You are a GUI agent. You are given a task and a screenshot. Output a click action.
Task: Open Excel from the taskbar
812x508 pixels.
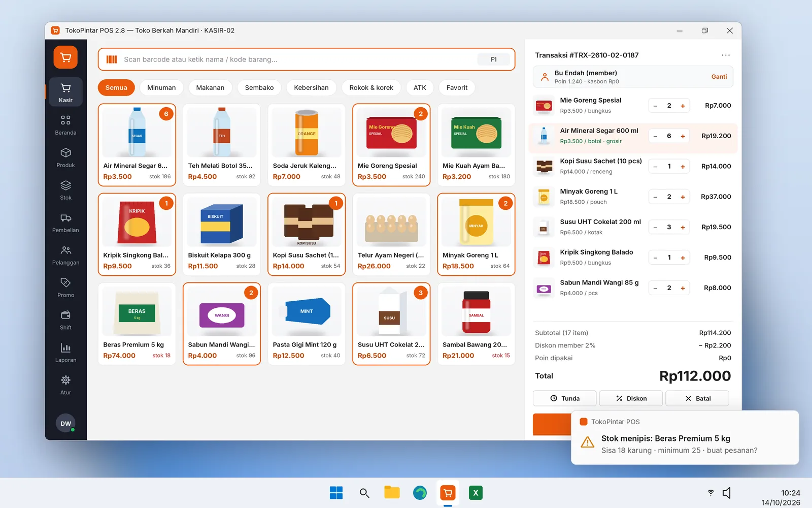476,493
